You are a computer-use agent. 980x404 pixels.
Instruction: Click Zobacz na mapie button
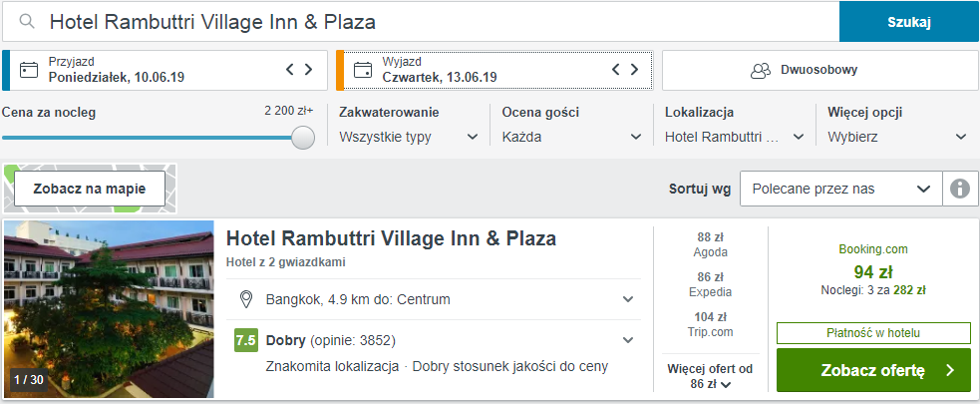point(90,189)
